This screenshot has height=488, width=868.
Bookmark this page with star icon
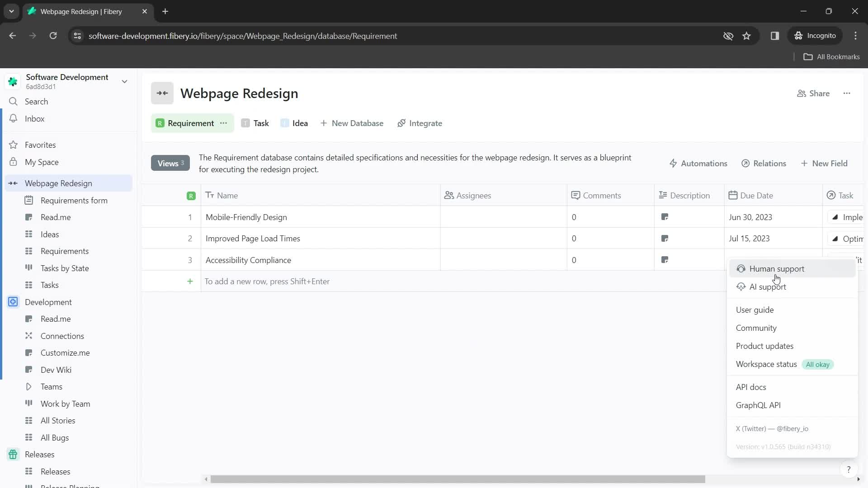tap(746, 36)
